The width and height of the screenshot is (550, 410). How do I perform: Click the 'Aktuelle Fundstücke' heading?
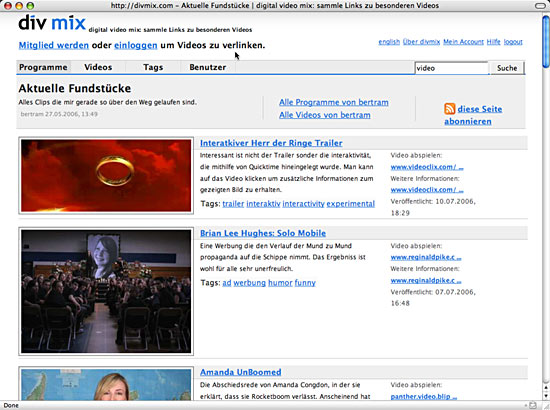tap(75, 88)
